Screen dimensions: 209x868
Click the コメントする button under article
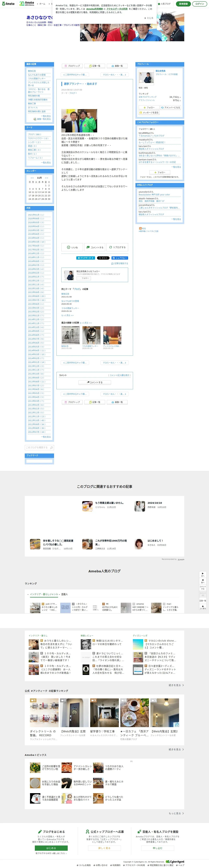tap(95, 247)
